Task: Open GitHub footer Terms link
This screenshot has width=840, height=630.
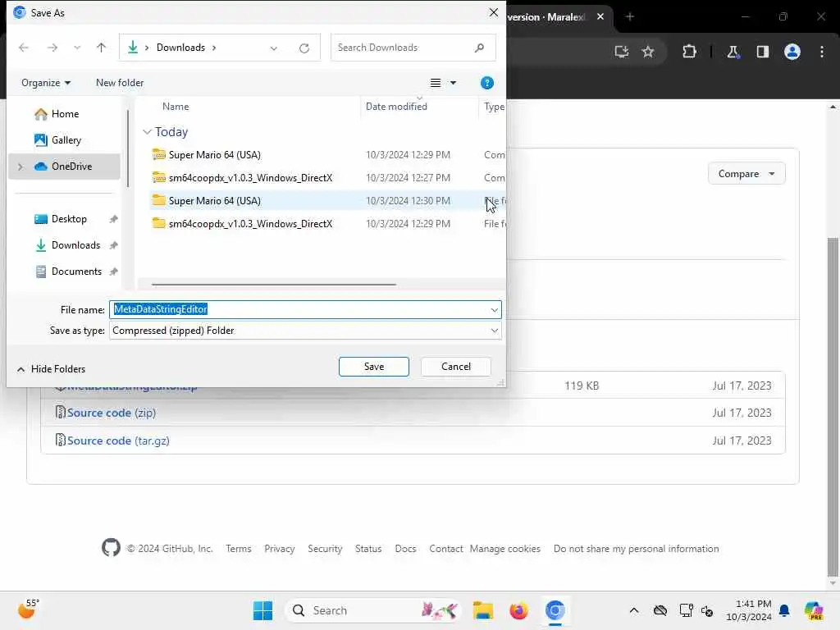Action: pos(239,549)
